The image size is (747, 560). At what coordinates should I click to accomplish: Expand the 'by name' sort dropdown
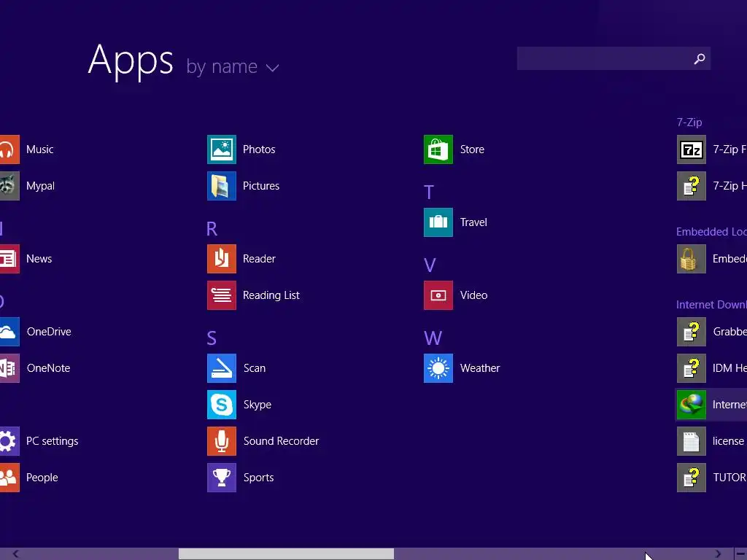tap(233, 67)
